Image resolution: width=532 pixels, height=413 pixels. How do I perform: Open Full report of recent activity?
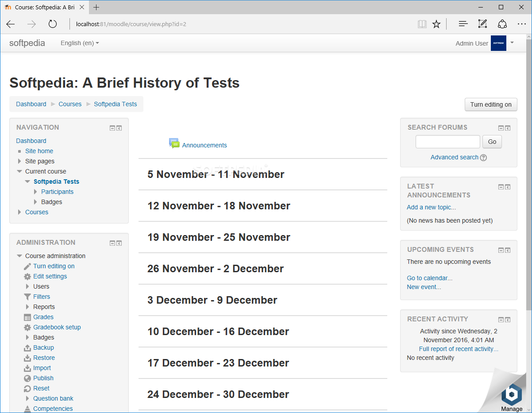click(459, 349)
